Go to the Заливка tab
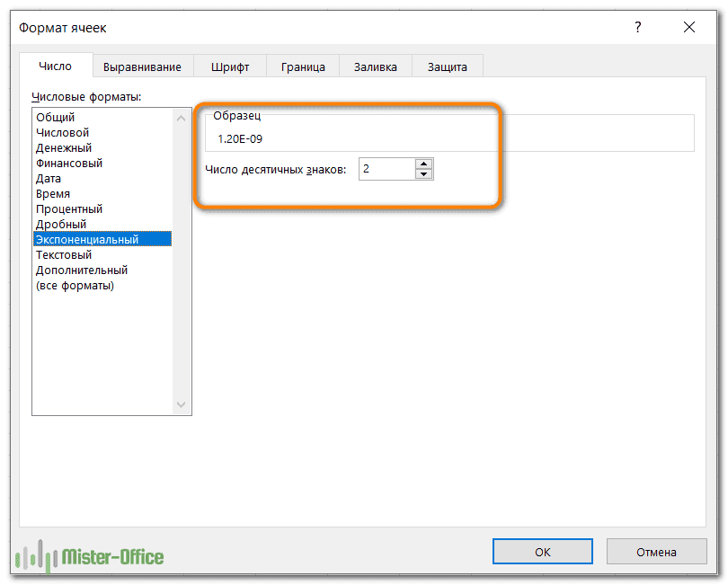728x585 pixels. click(375, 67)
